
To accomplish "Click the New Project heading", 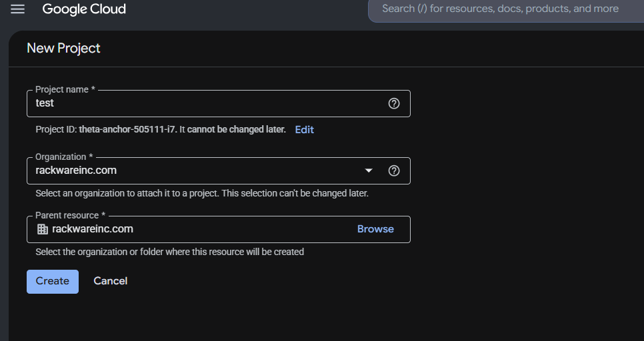I will [63, 48].
